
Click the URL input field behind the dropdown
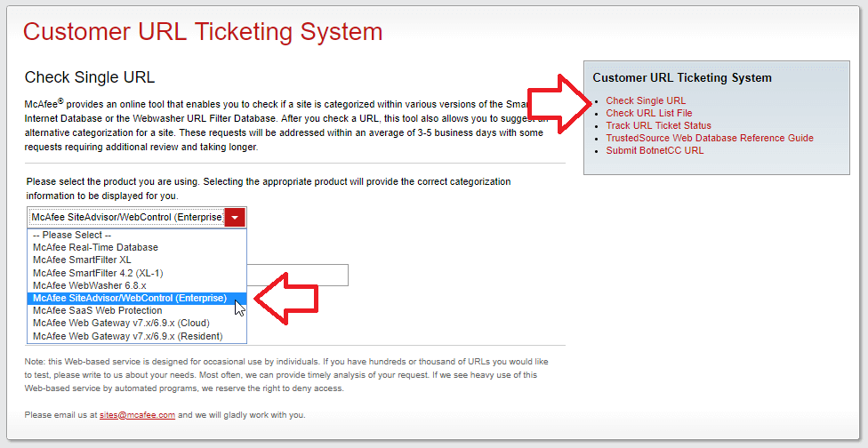[x=297, y=275]
